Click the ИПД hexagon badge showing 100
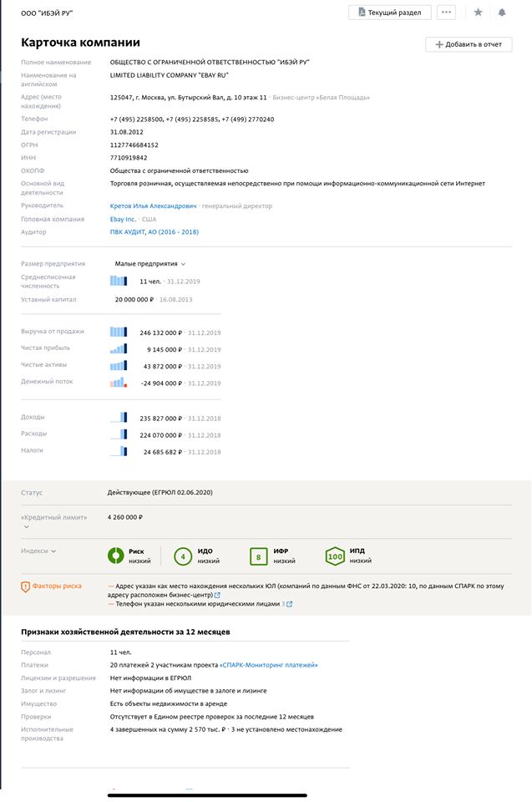 point(335,556)
